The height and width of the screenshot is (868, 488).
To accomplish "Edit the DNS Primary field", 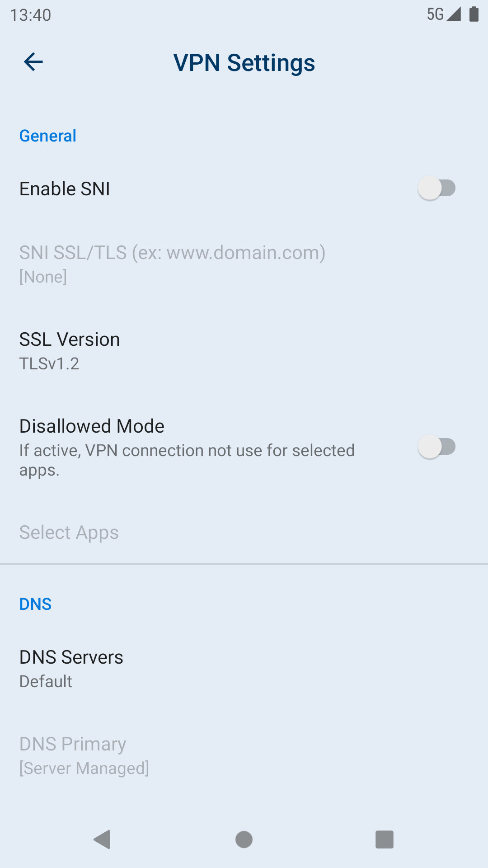I will point(84,755).
